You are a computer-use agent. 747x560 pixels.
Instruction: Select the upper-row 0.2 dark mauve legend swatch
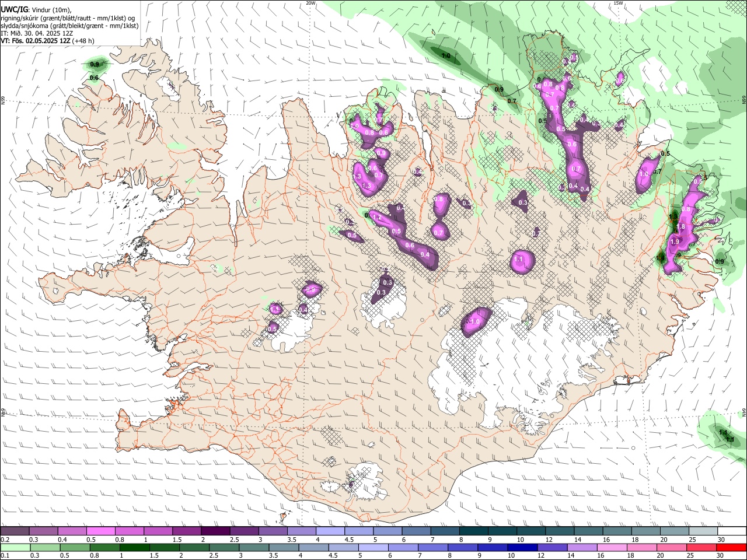click(x=15, y=531)
